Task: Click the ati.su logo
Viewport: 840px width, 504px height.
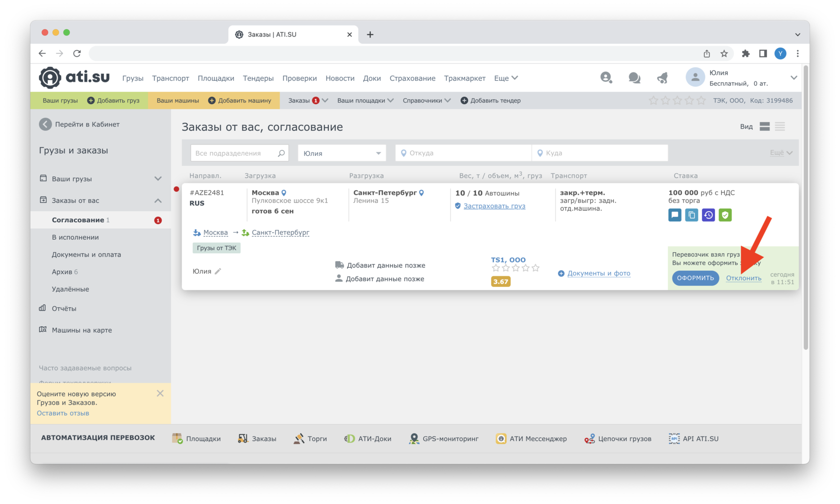Action: [74, 77]
